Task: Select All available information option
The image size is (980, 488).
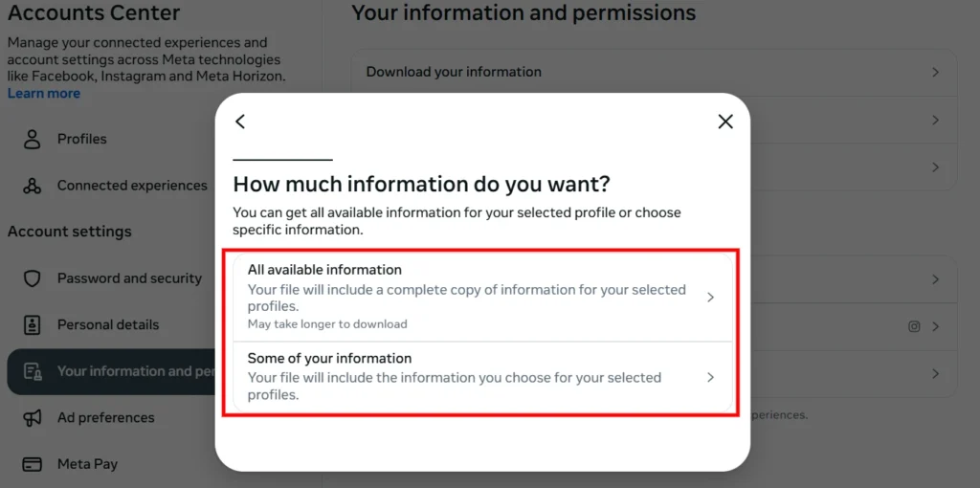Action: 482,298
